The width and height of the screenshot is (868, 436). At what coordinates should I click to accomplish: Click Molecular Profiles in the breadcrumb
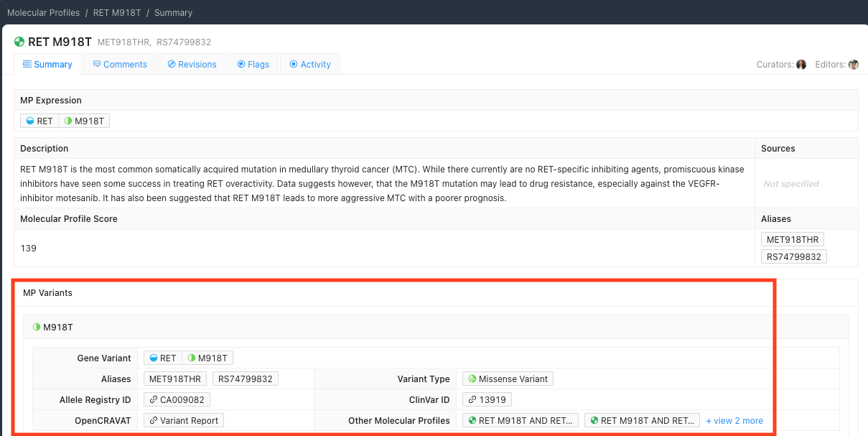(x=42, y=12)
